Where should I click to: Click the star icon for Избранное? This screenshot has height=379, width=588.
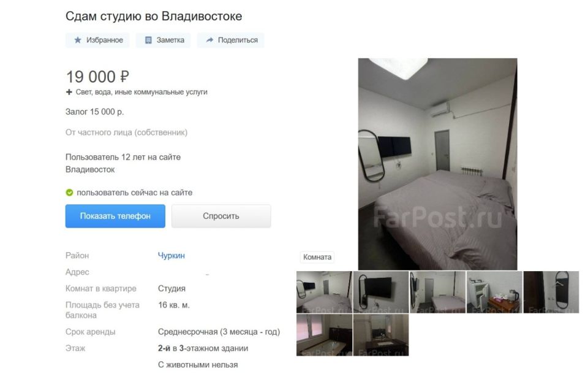pyautogui.click(x=78, y=40)
